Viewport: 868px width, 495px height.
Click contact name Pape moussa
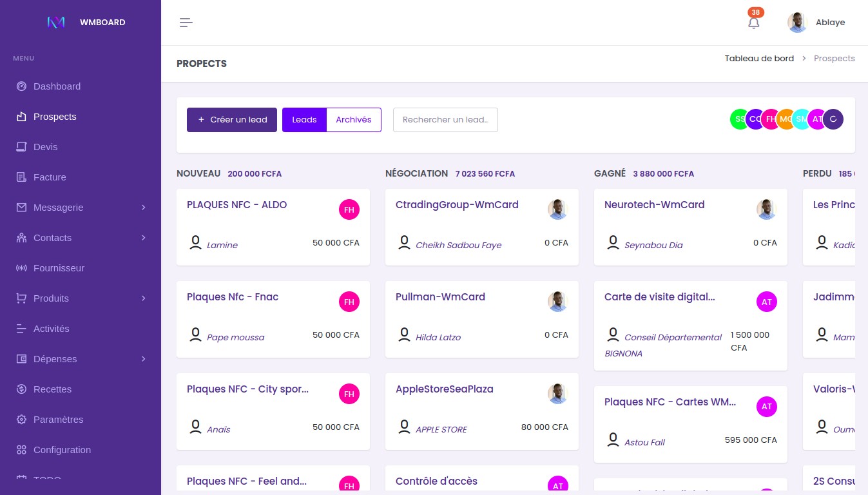[x=235, y=338]
